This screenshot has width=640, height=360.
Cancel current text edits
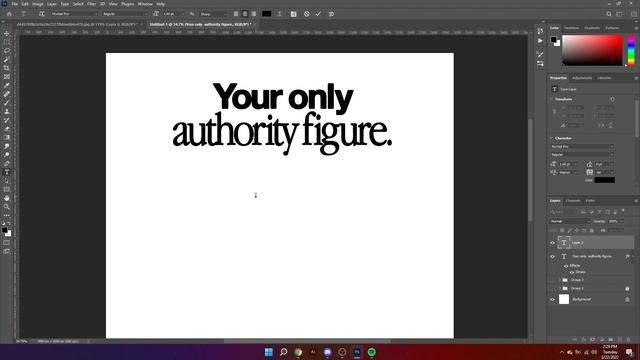coord(307,14)
